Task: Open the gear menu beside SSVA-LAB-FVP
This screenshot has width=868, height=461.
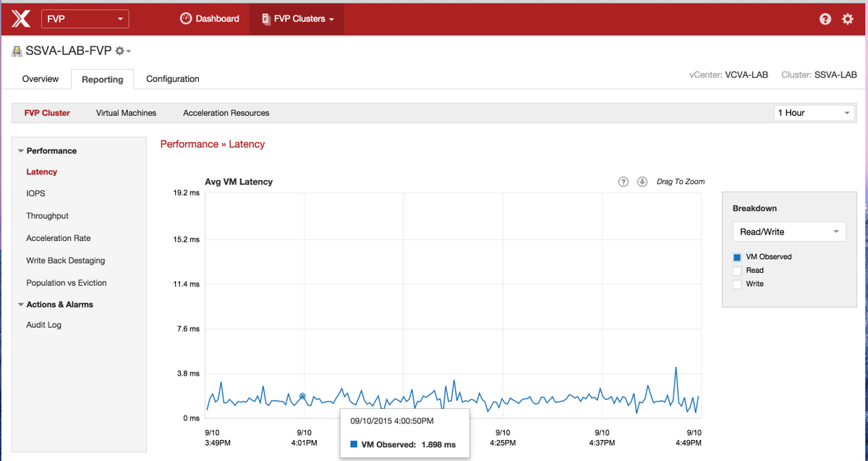Action: coord(122,51)
